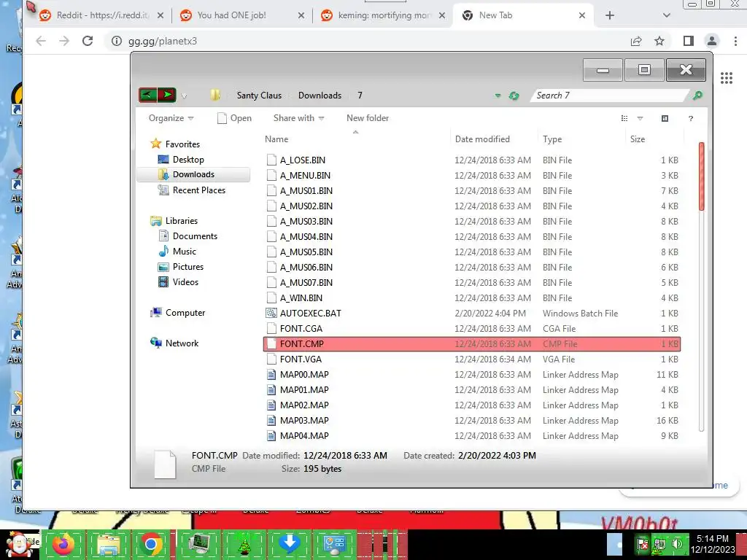Focus the Search 7 field
Screen dimensions: 747x560
tap(608, 96)
